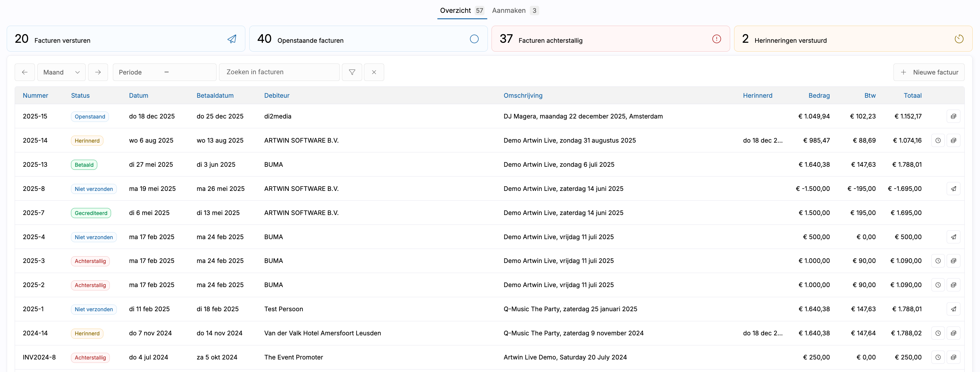Click the clock reminder icon for invoice 2025-3
This screenshot has height=372, width=980.
tap(938, 261)
